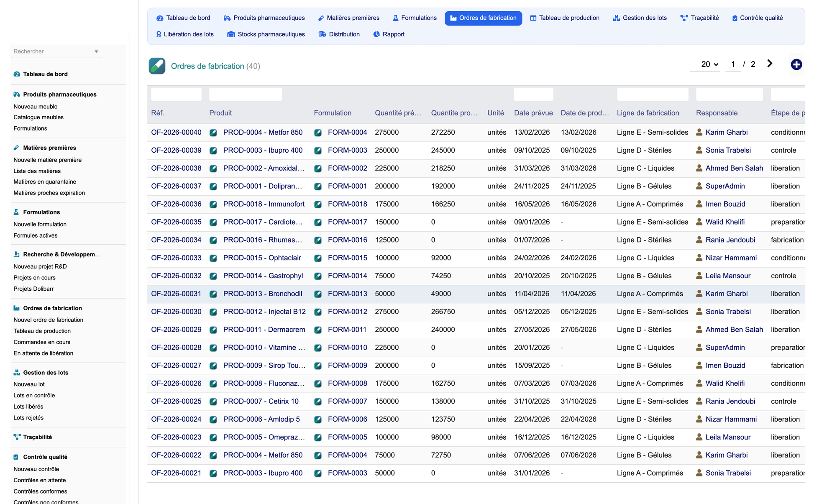Open the page size dropdown showing 20
Viewport: 814px width, 504px height.
[x=709, y=64]
